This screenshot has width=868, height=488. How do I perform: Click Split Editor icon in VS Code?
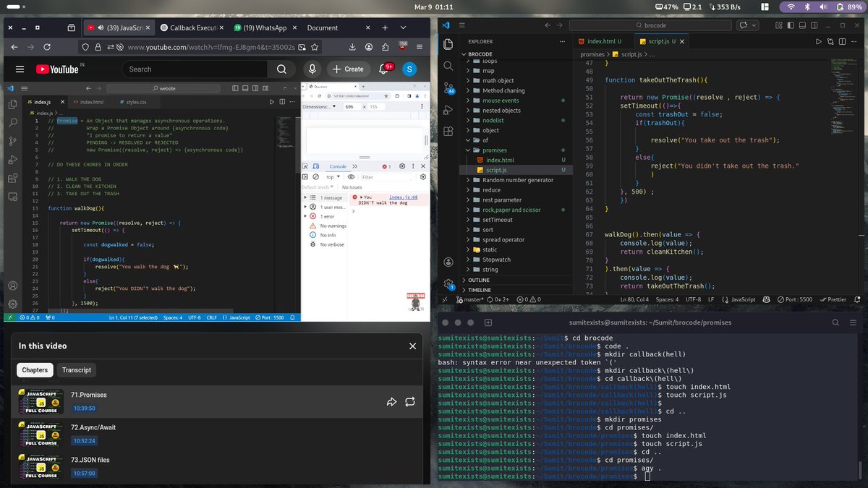[841, 42]
